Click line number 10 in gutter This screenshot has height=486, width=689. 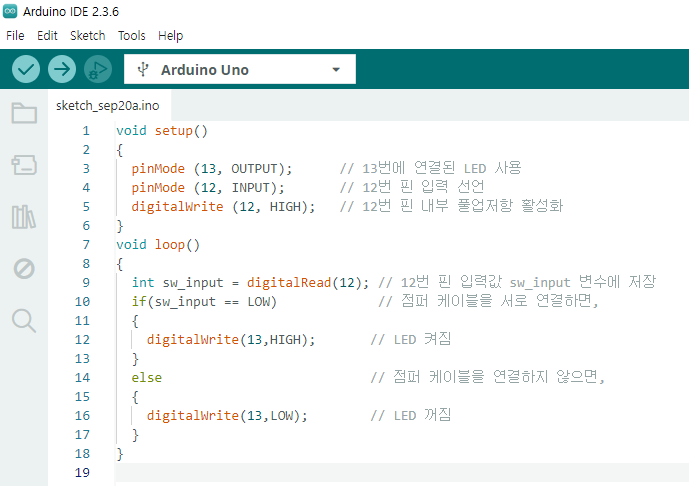click(82, 302)
